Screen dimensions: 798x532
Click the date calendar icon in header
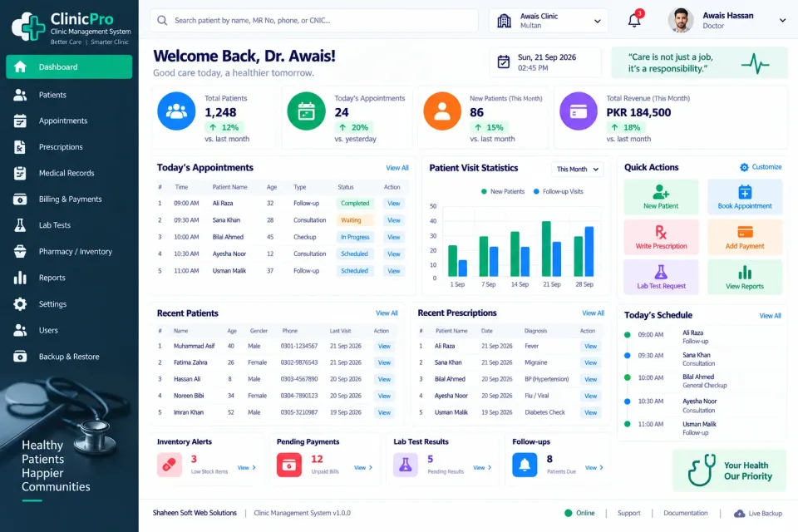(504, 62)
